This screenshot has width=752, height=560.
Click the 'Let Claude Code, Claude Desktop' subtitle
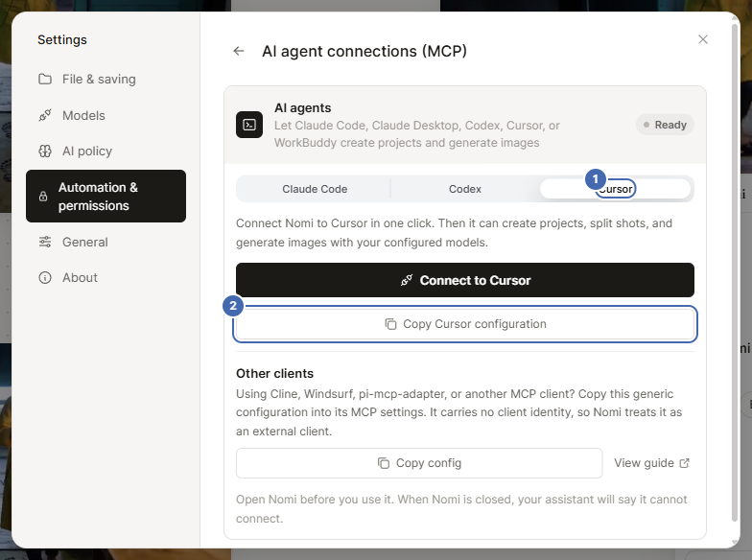click(416, 134)
